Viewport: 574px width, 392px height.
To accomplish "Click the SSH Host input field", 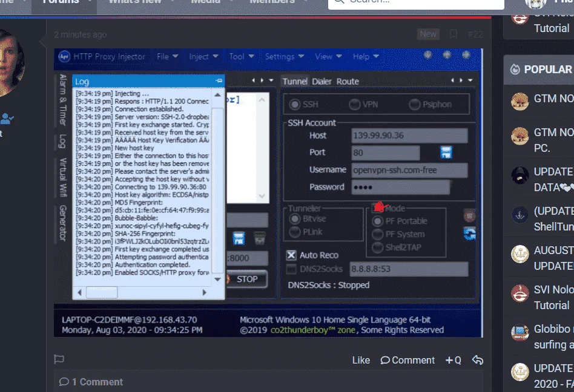I will coord(409,136).
